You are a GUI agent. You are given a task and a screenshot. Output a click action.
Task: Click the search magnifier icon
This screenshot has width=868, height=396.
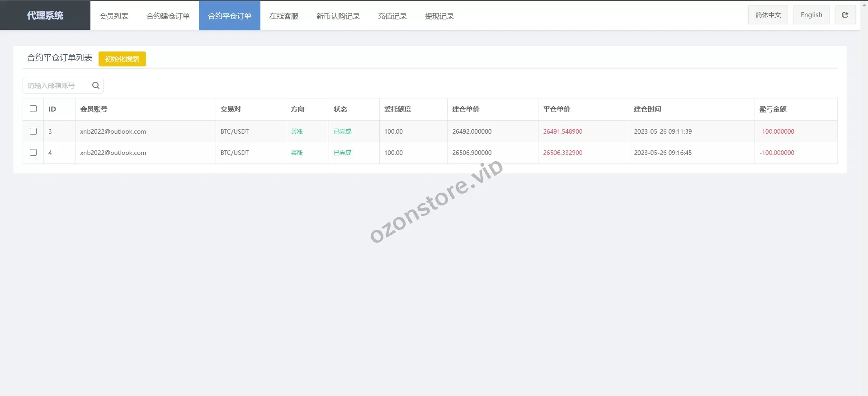96,85
